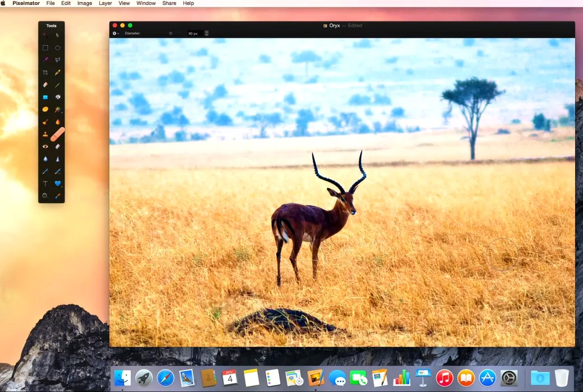Click the Diameter slider handle

(171, 34)
